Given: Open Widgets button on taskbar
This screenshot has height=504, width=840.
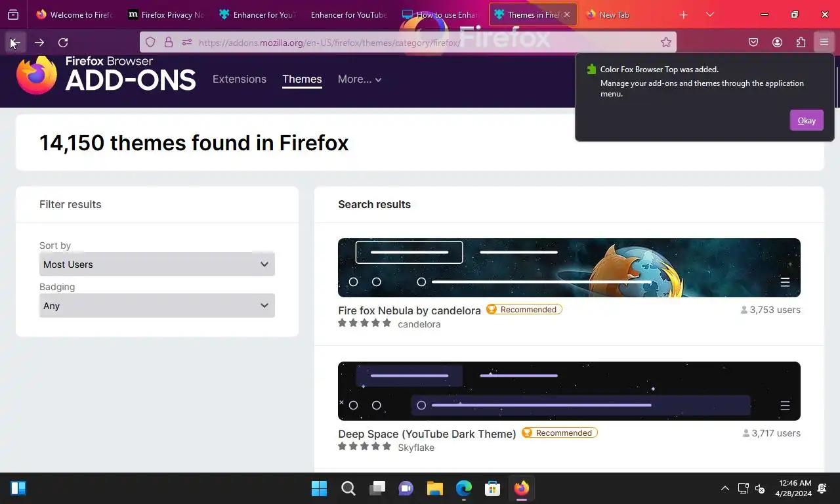Looking at the screenshot, I should [x=18, y=488].
